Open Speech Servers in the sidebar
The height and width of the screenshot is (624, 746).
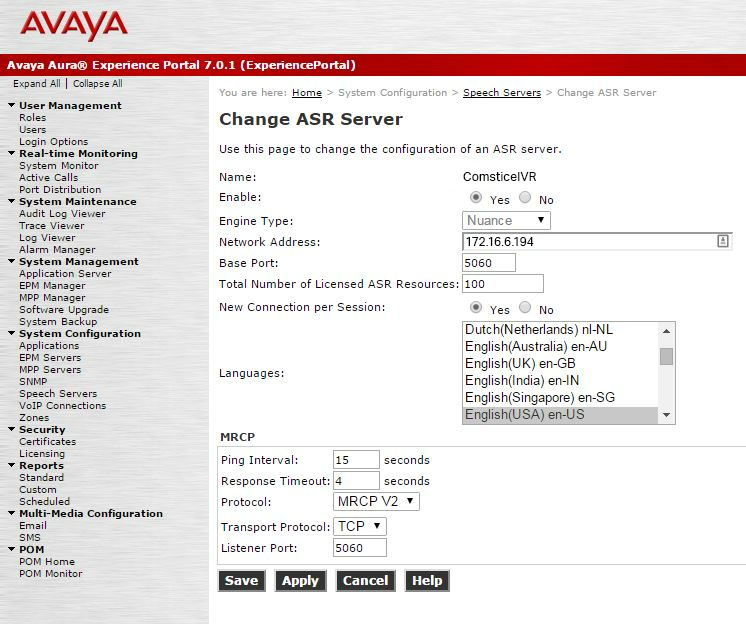58,394
